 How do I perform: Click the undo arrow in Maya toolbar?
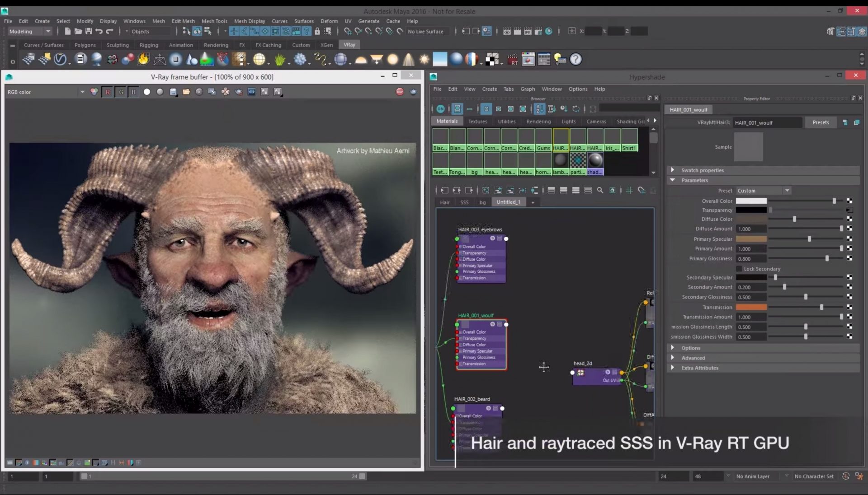click(99, 31)
